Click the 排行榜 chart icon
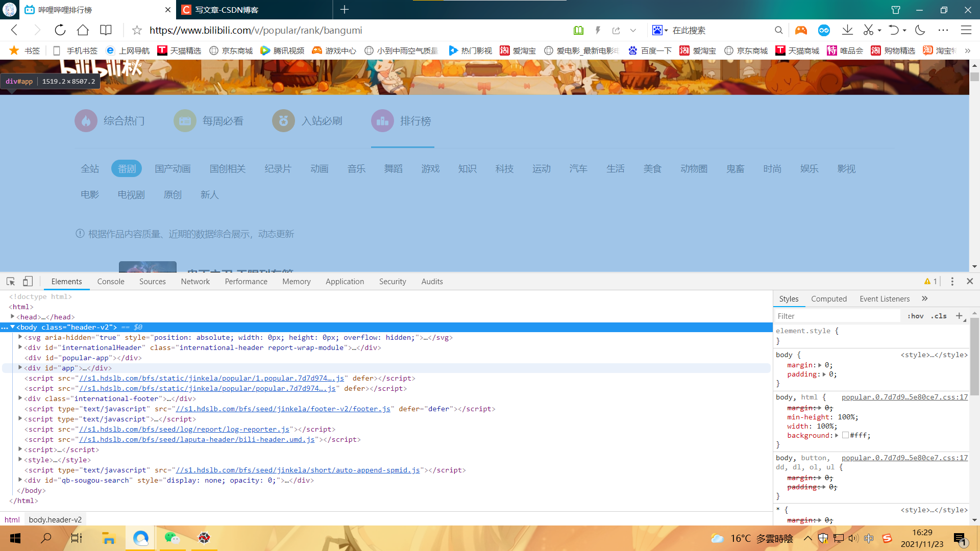Image resolution: width=980 pixels, height=551 pixels. click(x=382, y=121)
